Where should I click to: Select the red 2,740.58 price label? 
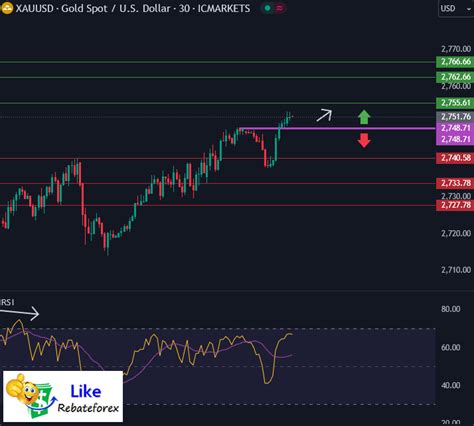point(455,158)
